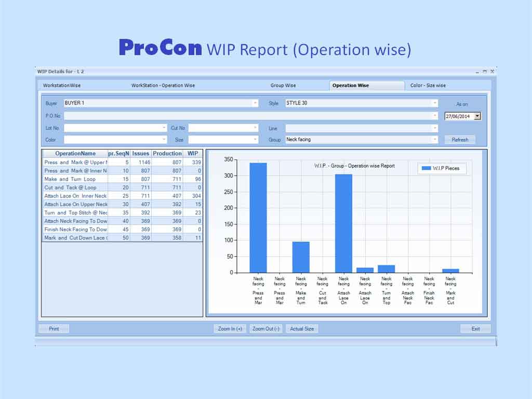Select the Mark and Cut Down Lace row
The width and height of the screenshot is (532, 399).
(122, 238)
